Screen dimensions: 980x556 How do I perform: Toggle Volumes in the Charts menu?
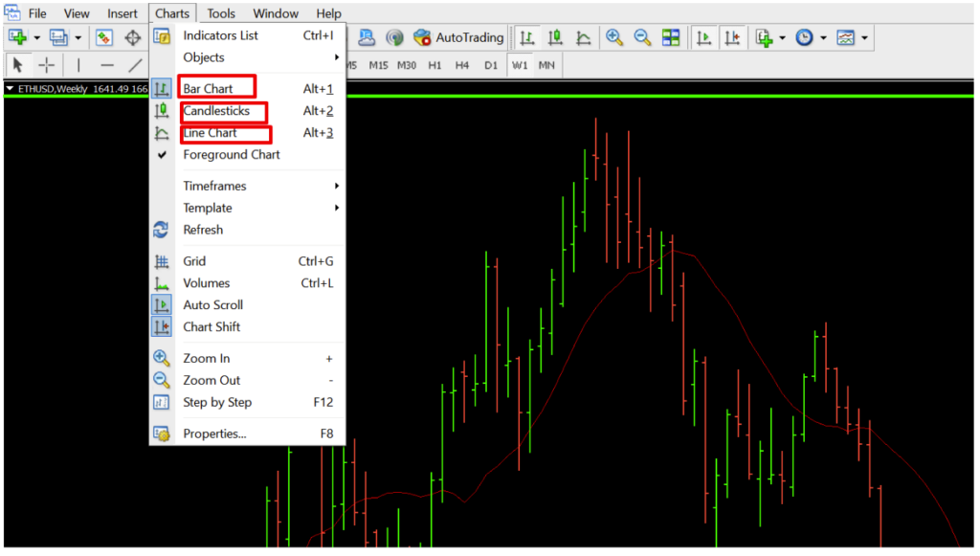point(248,283)
